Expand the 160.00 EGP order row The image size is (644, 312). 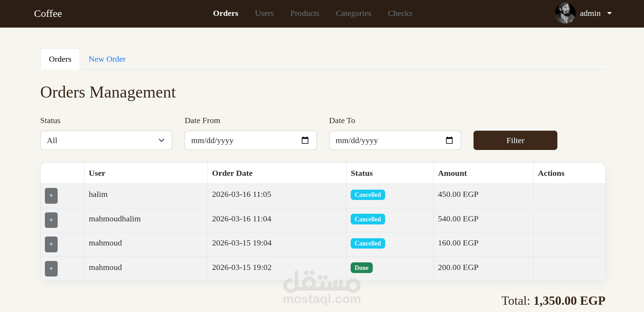[x=51, y=244]
